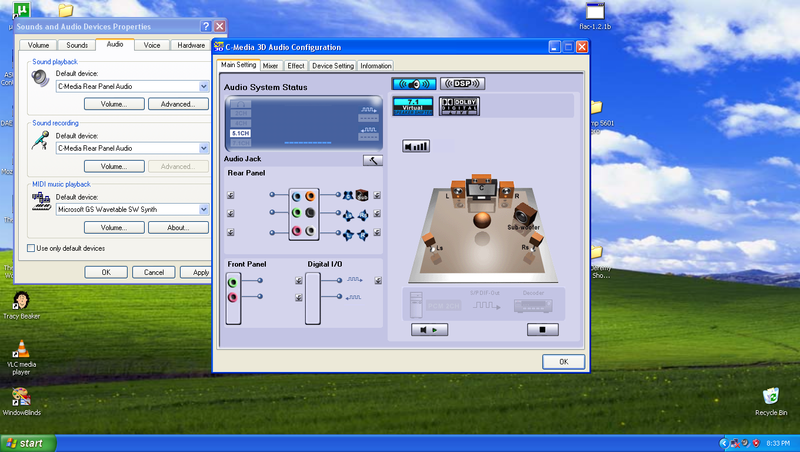The image size is (800, 452).
Task: Click Cancel in Sounds and Audio Devices
Action: (x=154, y=272)
